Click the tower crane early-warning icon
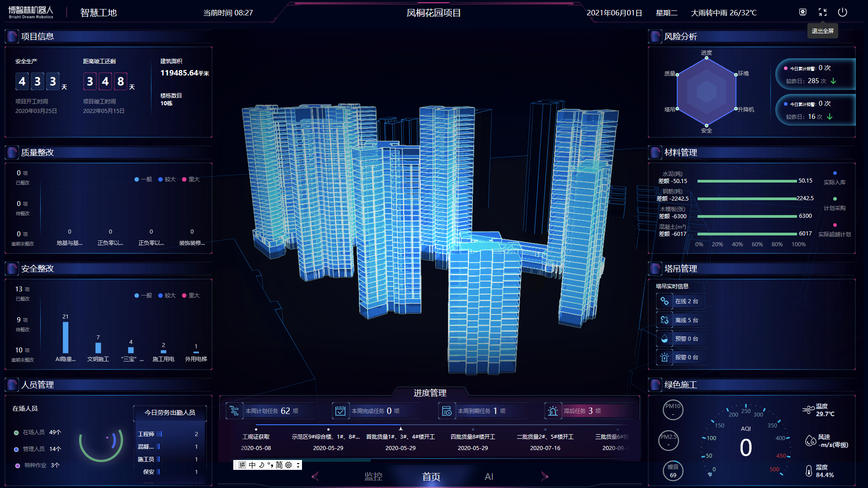The width and height of the screenshot is (868, 488). pos(664,338)
